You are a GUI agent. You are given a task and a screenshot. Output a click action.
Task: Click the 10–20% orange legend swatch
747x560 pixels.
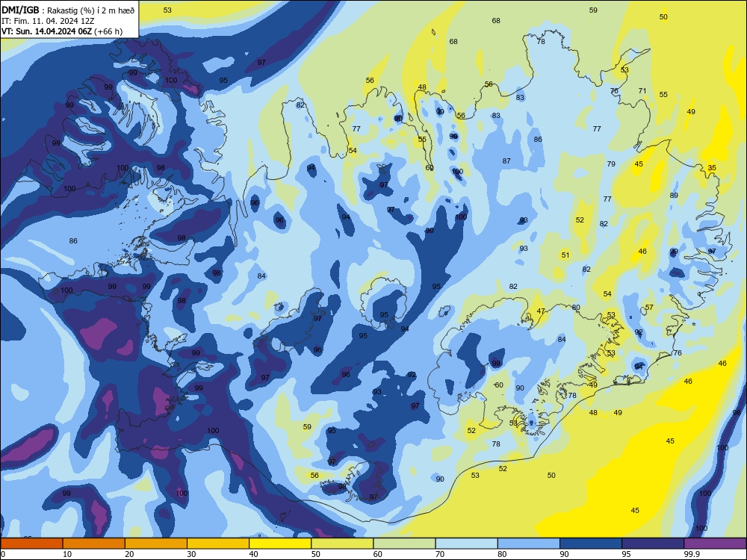click(94, 544)
